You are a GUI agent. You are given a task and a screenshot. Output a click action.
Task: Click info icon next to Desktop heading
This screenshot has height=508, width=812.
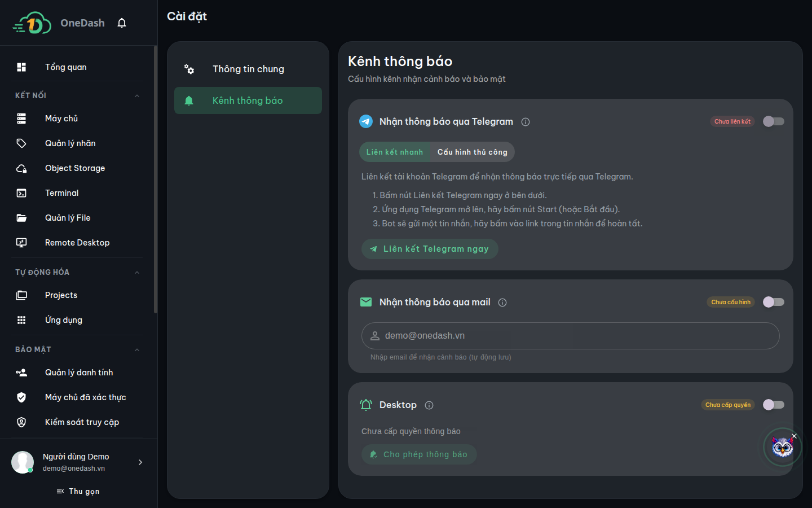click(429, 405)
